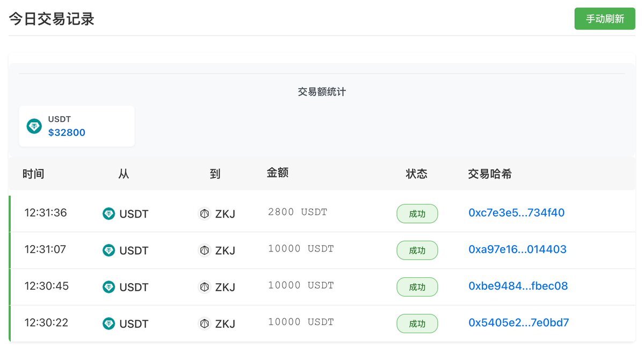Click the ZKJ label in the 12:30:22 row
Viewport: 644px width, 345px height.
coord(225,324)
